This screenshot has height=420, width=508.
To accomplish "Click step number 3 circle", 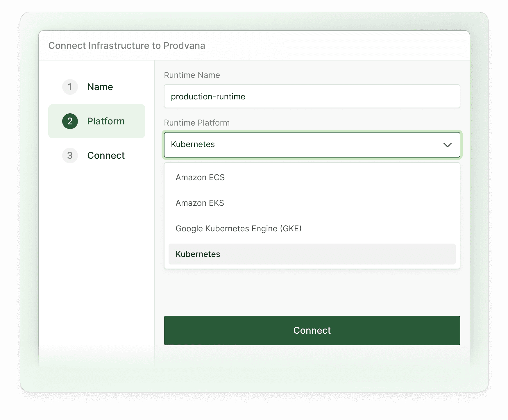I will [70, 156].
